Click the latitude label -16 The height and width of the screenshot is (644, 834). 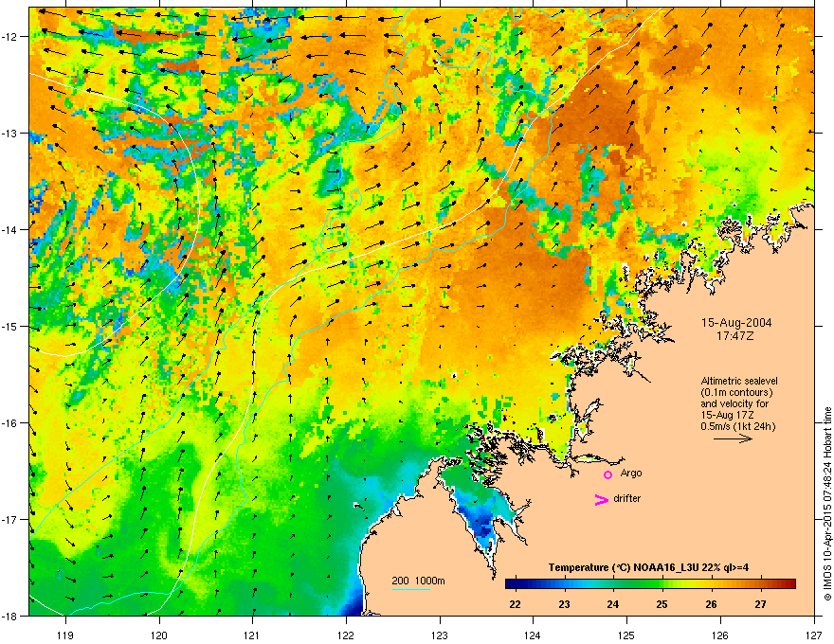9,423
